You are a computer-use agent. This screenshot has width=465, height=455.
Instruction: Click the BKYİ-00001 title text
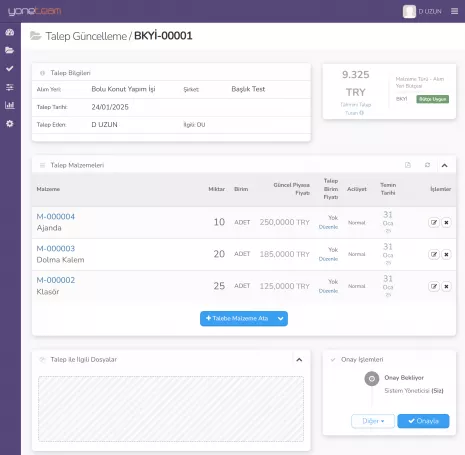pos(163,36)
